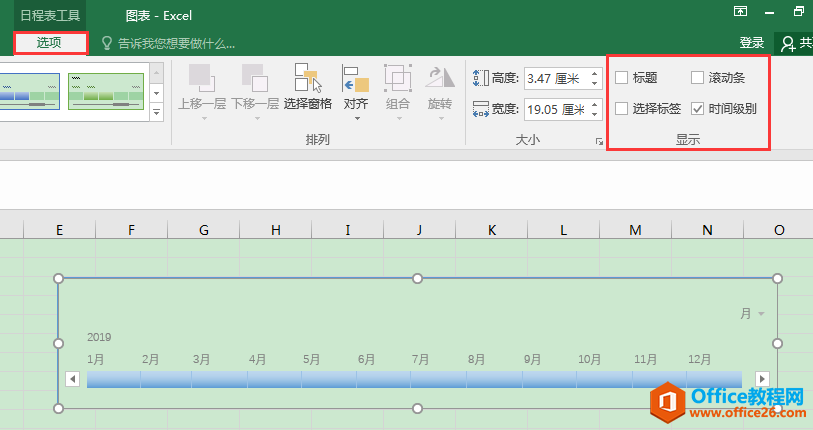Select the 10月 segment on timeline bar
The width and height of the screenshot is (813, 430).
pos(604,379)
